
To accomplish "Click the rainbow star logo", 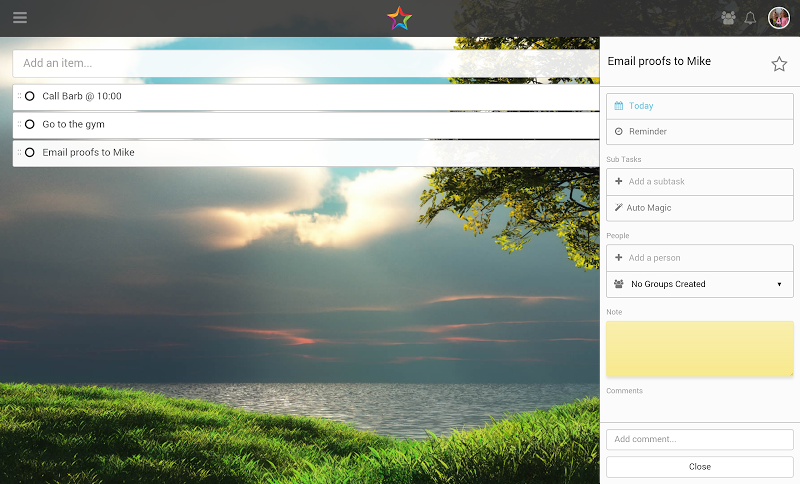I will click(x=399, y=18).
